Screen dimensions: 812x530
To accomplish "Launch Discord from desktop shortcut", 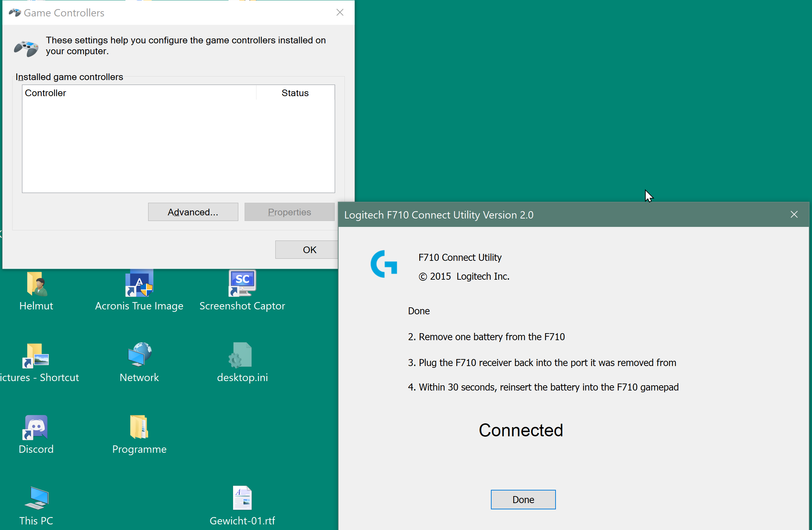I will click(36, 428).
